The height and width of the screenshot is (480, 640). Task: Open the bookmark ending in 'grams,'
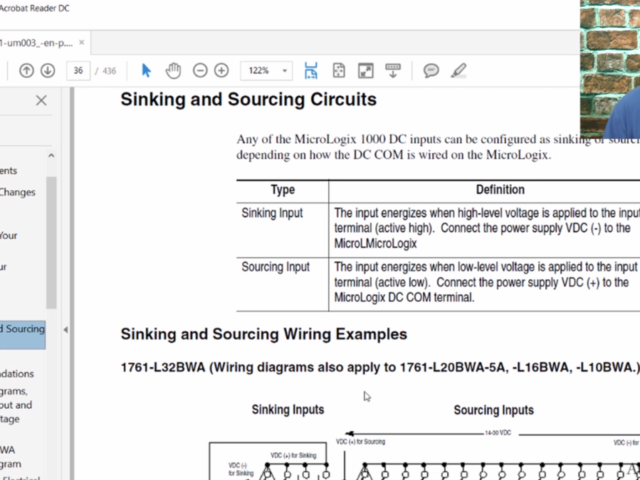(14, 391)
